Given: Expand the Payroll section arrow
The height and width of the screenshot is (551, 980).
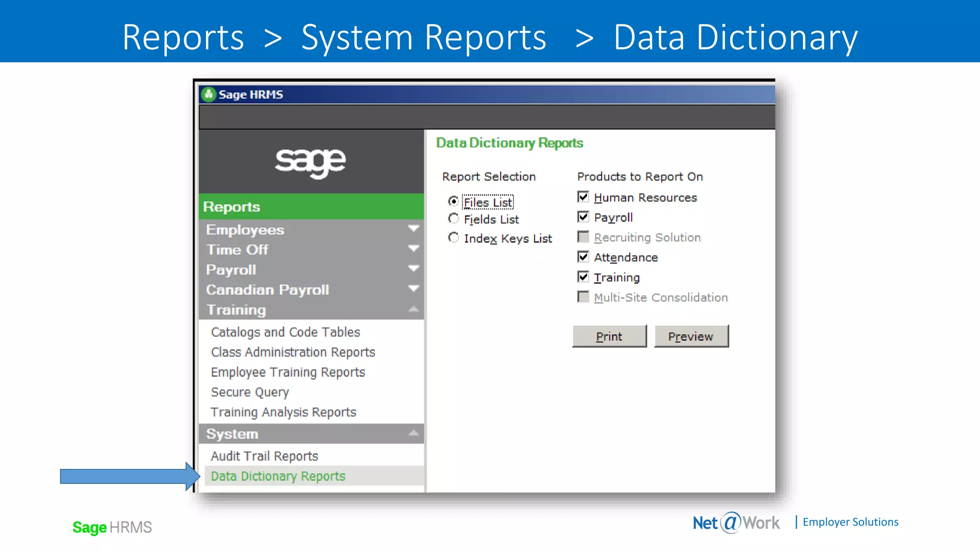Looking at the screenshot, I should click(413, 269).
